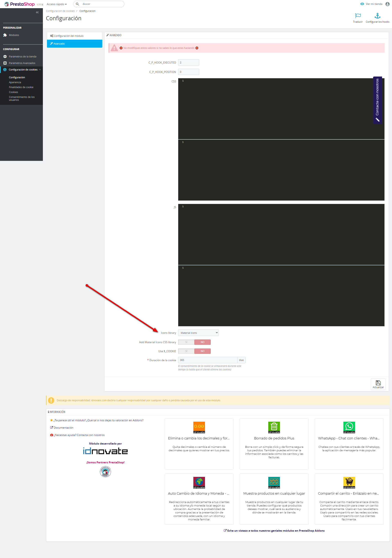Select NO on Use $_COOKIE switch
This screenshot has height=558, width=392.
pyautogui.click(x=203, y=351)
